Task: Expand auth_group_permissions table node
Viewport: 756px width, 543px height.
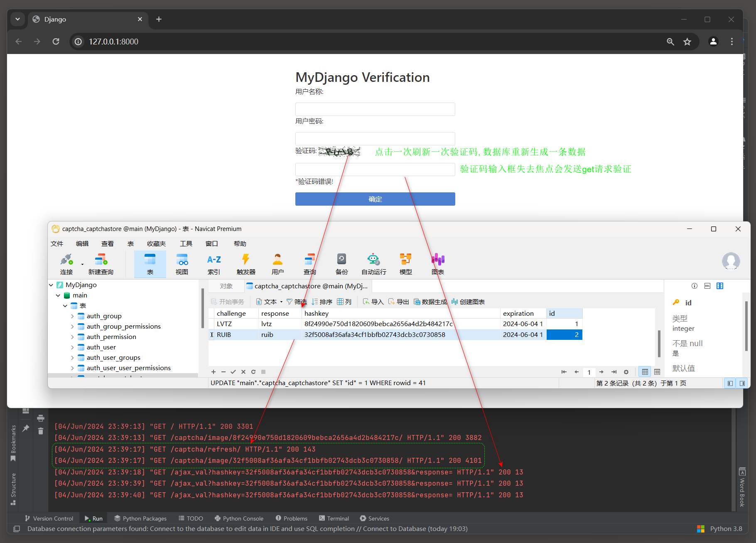Action: point(72,327)
